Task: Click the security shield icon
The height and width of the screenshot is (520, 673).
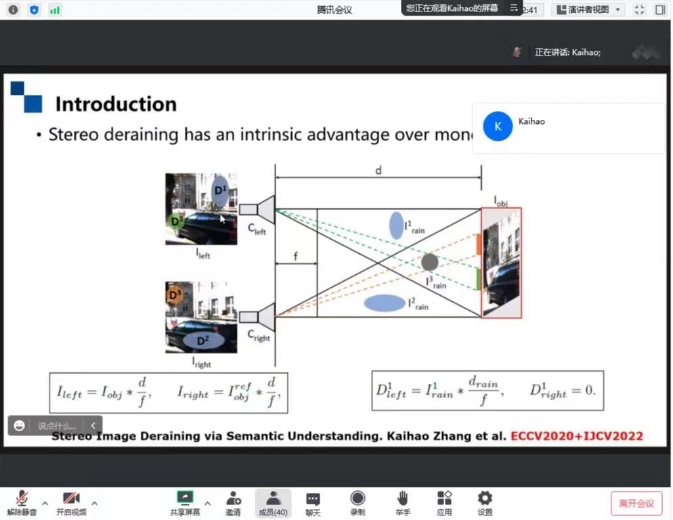Action: coord(34,10)
